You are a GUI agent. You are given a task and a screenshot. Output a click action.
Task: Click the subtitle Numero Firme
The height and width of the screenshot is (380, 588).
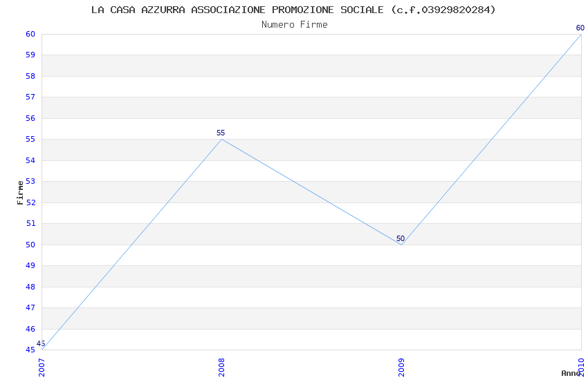coord(295,25)
